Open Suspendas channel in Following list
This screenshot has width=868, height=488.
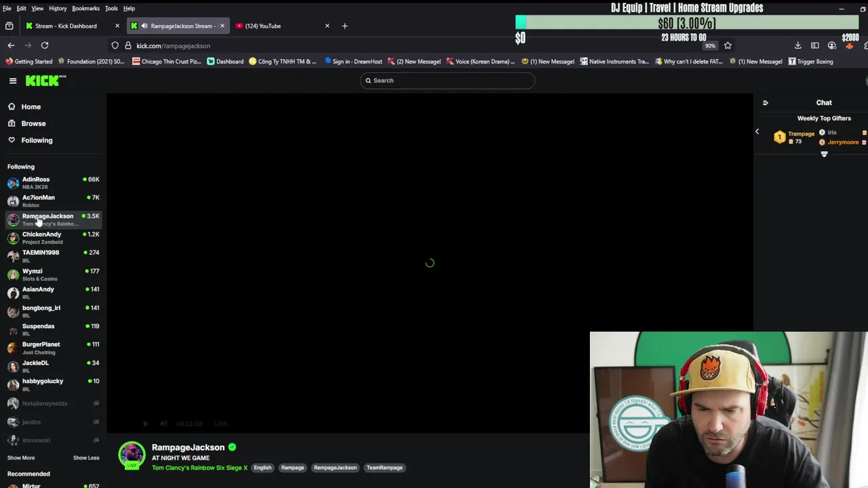click(53, 329)
